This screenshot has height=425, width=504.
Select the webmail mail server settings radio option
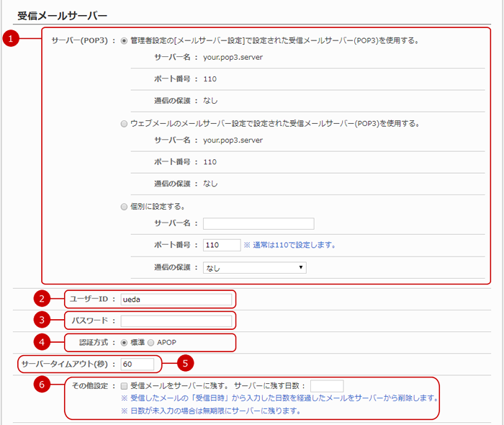[124, 124]
